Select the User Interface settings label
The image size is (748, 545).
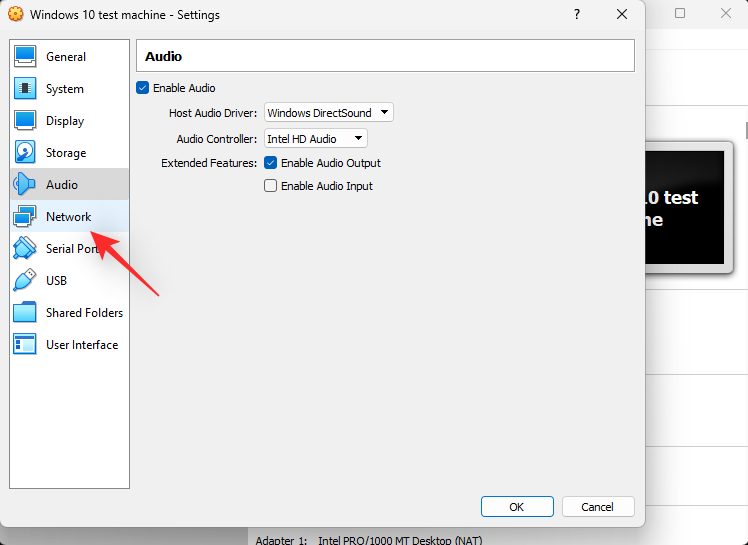coord(82,345)
